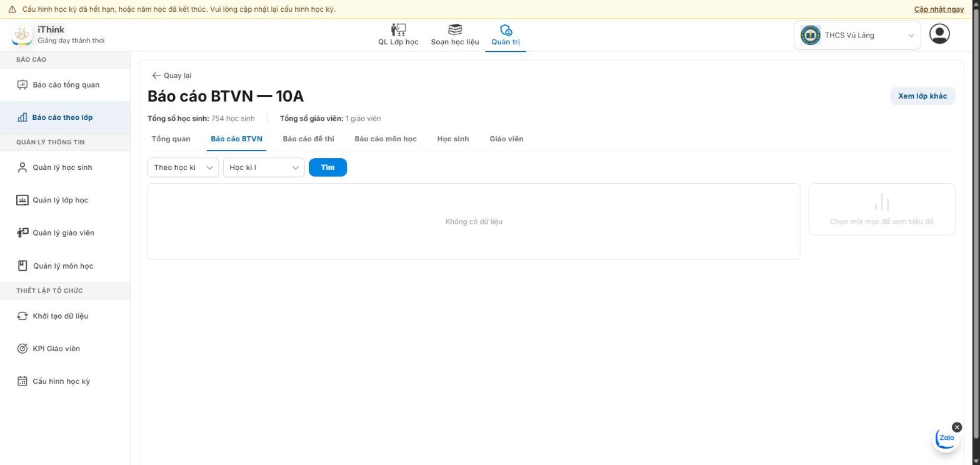
Task: Click the Báo cáo tổng quan icon
Action: pyautogui.click(x=22, y=84)
